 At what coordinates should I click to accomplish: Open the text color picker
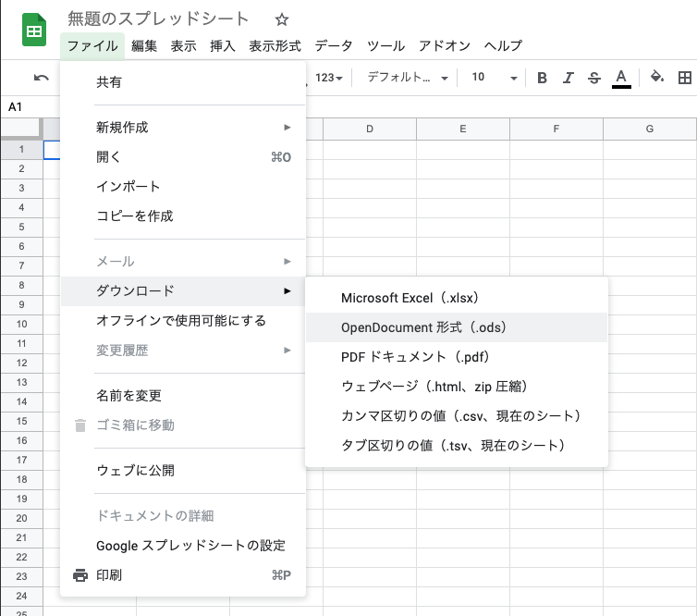coord(621,79)
